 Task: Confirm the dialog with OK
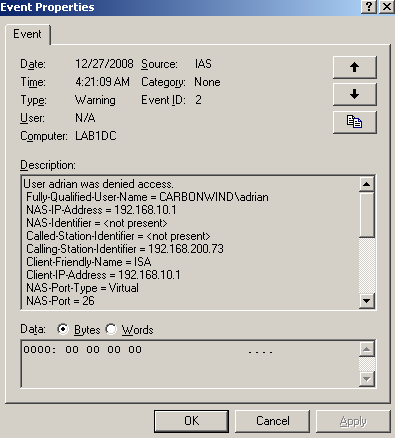click(191, 421)
